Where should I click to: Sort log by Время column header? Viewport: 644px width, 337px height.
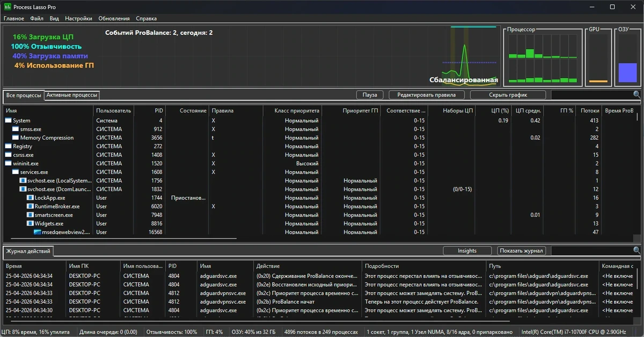tap(34, 266)
